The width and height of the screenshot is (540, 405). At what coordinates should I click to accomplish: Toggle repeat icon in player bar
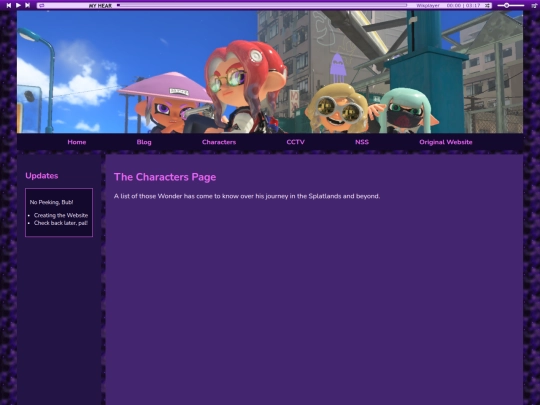[x=42, y=6]
